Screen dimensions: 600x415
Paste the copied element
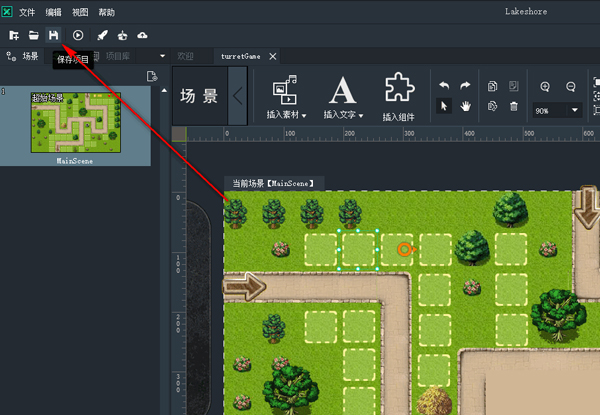tap(514, 86)
